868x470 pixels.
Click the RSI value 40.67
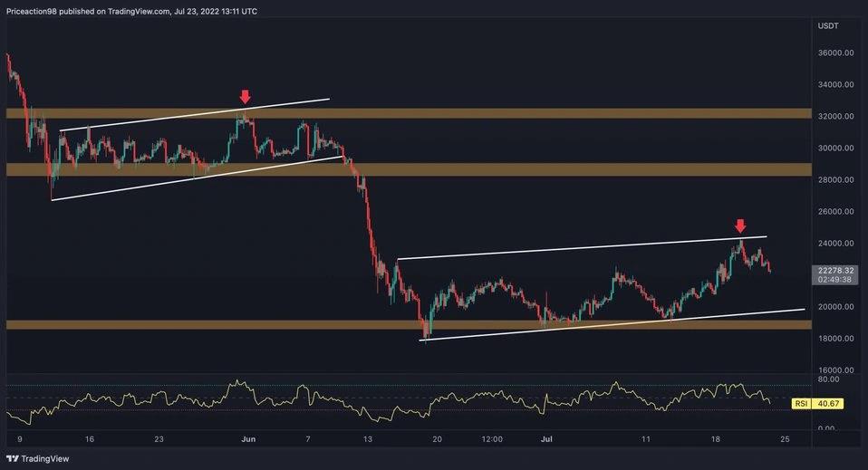click(x=828, y=404)
